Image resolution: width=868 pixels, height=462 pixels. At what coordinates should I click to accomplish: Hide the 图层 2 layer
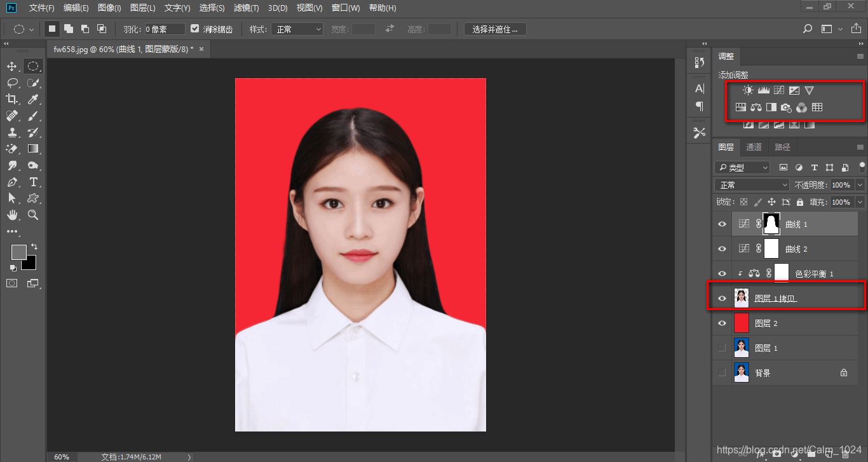pos(722,323)
